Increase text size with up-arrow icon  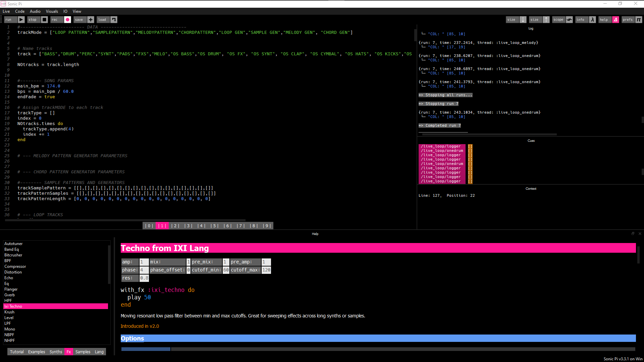pos(546,20)
